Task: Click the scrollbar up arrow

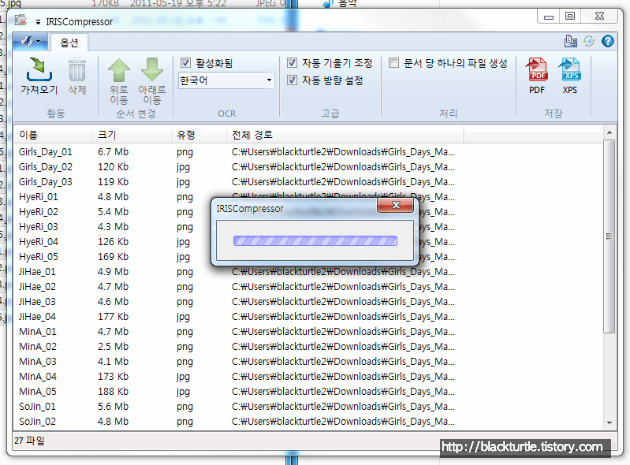Action: (x=609, y=133)
